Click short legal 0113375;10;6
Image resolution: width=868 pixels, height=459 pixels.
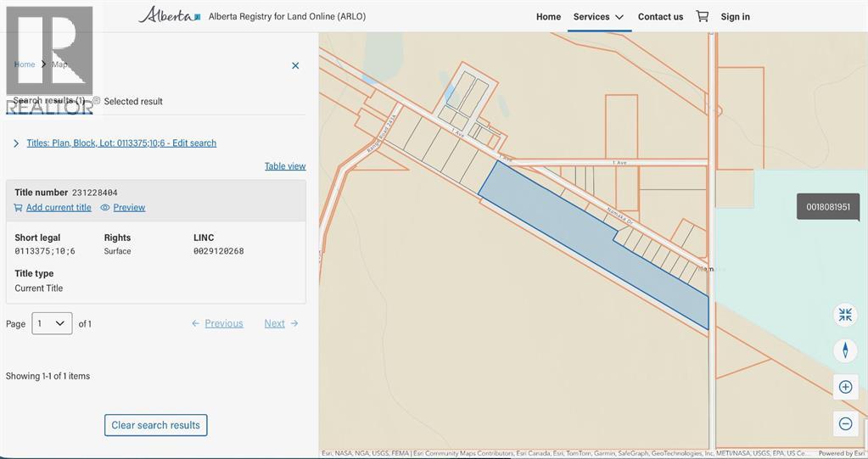pyautogui.click(x=45, y=251)
